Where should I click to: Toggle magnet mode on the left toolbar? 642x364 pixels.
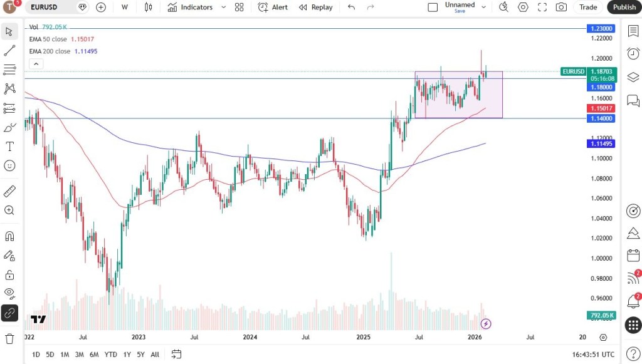point(9,236)
